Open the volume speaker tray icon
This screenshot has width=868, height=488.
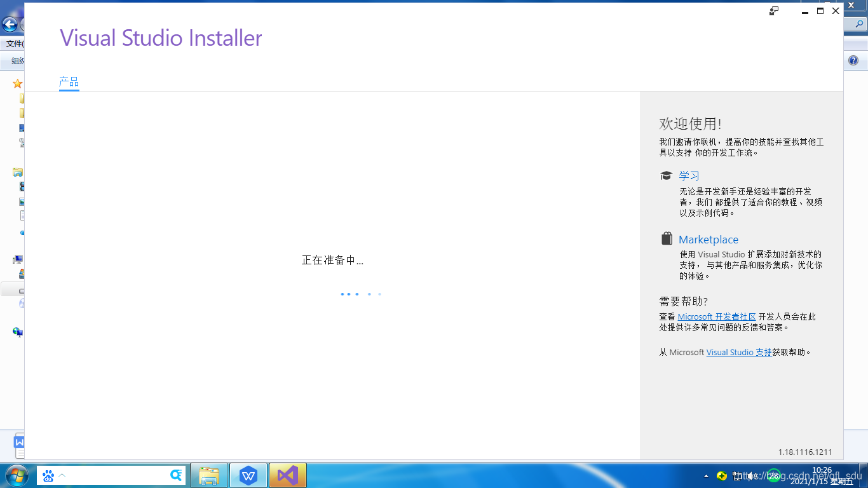752,475
